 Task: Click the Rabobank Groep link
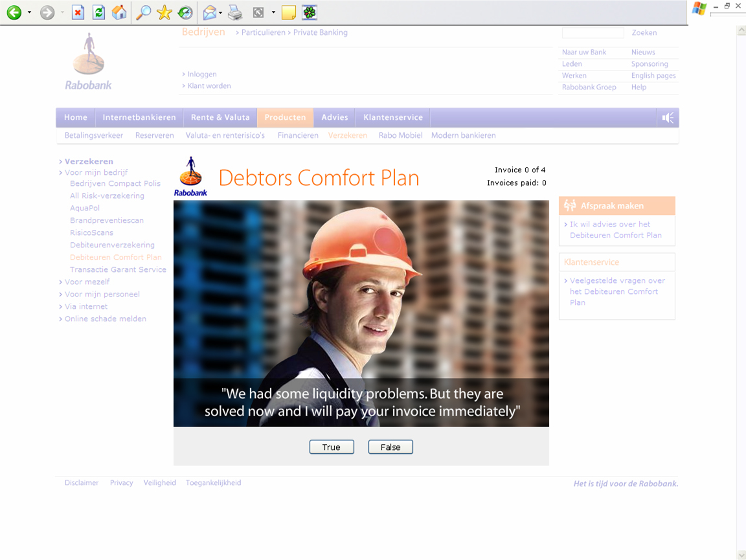[589, 87]
